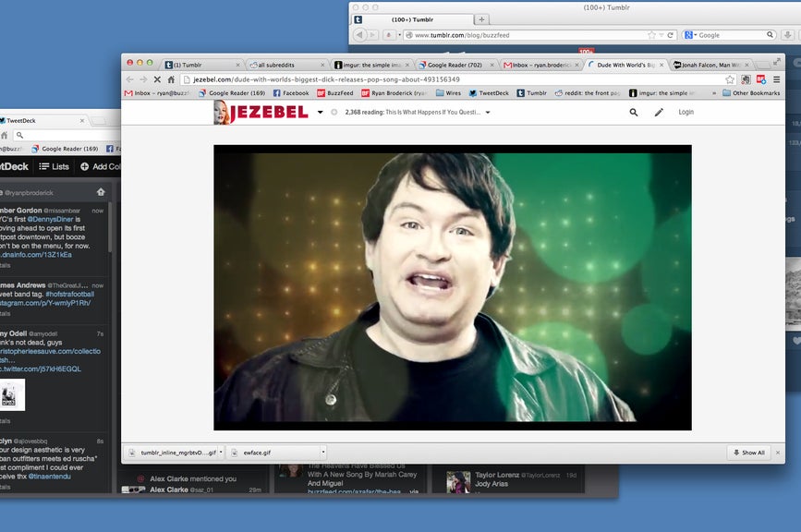Switch to the Google Reader (702) tab

(x=456, y=65)
